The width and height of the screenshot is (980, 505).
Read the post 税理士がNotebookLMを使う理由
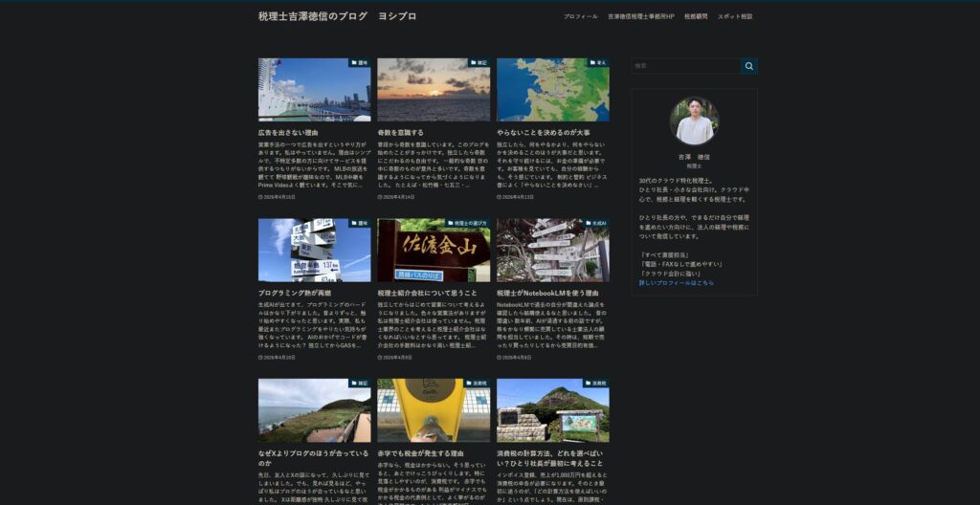click(546, 293)
